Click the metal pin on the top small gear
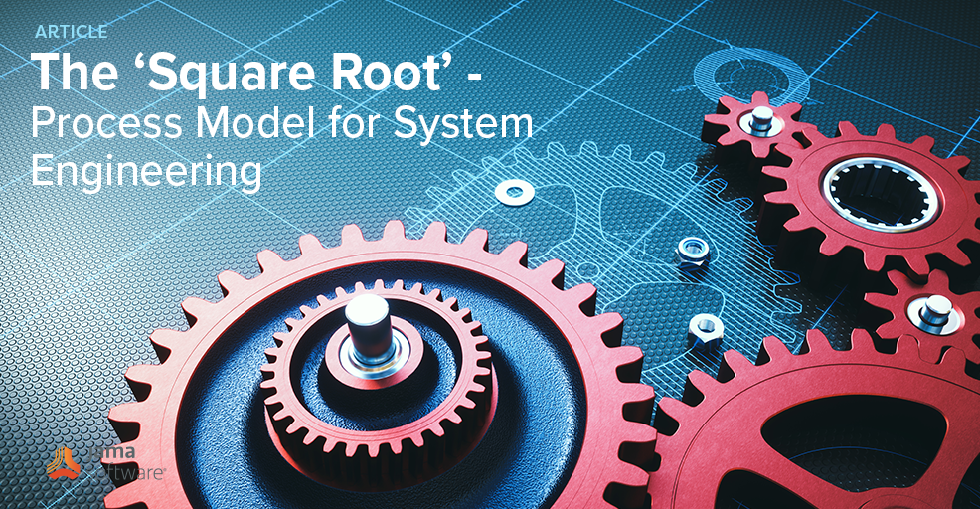This screenshot has width=980, height=509. (761, 119)
